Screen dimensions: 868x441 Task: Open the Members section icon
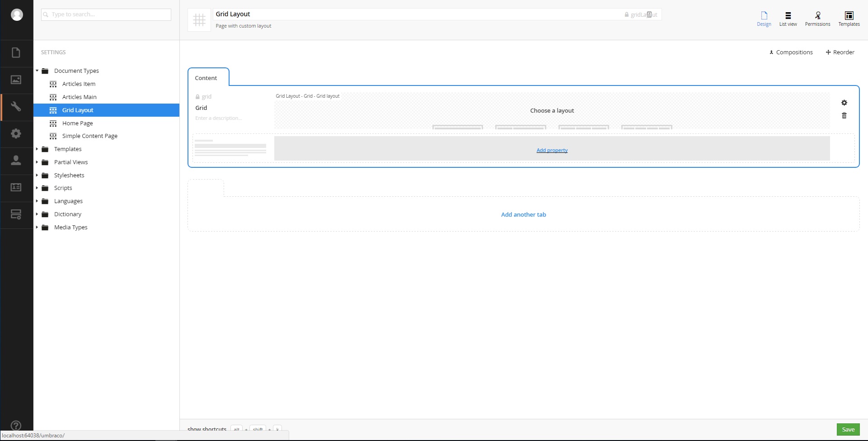tap(16, 187)
